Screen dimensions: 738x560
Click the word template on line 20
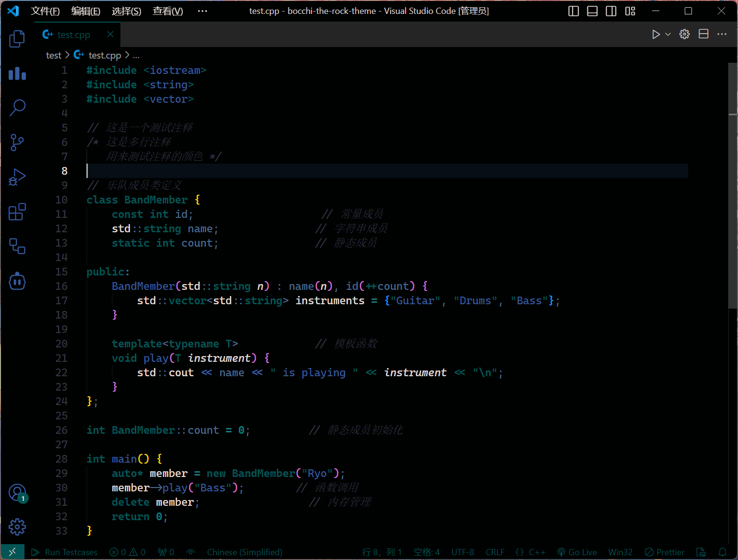click(137, 344)
